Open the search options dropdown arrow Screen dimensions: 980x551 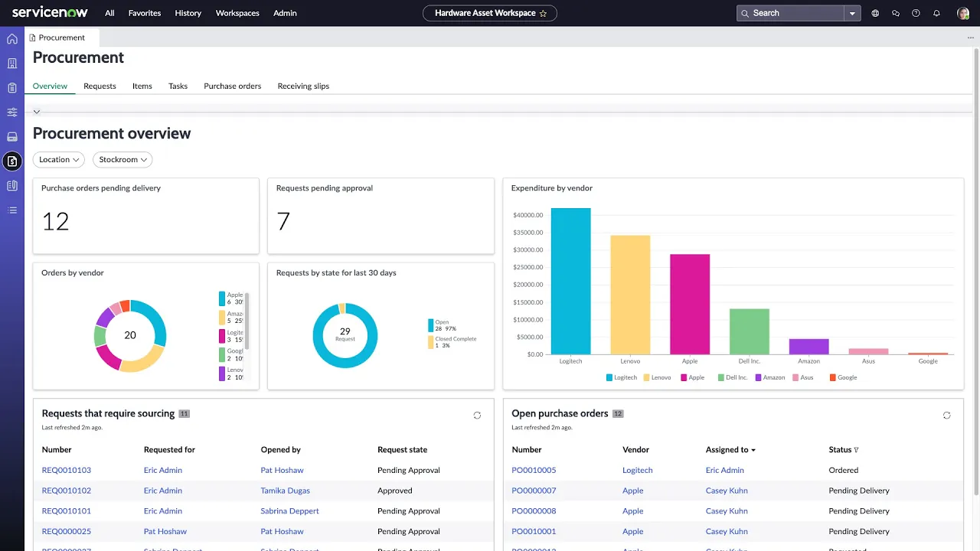(852, 13)
